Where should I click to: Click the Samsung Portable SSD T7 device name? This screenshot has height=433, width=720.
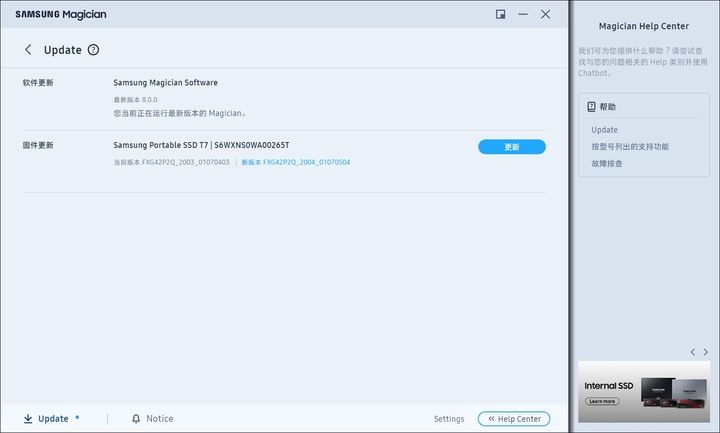(x=201, y=145)
